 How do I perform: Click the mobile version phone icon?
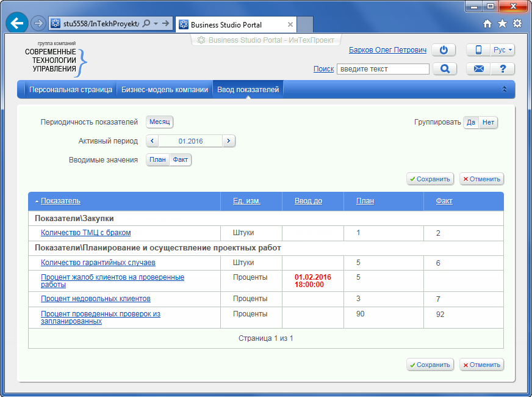(x=478, y=50)
